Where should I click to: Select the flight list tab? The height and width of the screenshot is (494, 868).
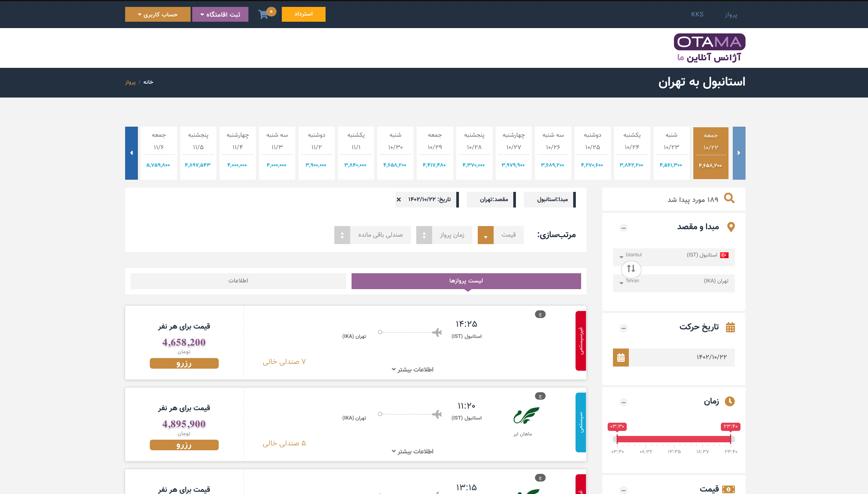tap(466, 281)
